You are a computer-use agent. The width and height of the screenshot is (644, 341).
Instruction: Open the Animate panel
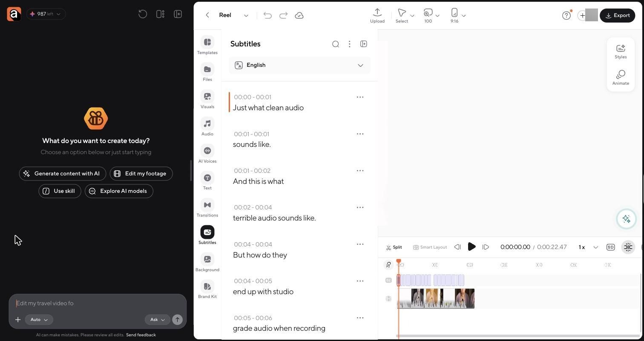tap(621, 78)
